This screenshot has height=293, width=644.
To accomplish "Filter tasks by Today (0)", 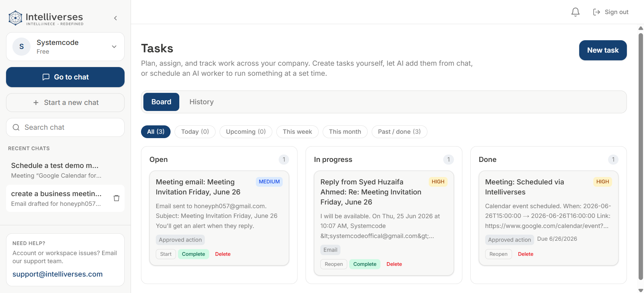I will pos(195,132).
